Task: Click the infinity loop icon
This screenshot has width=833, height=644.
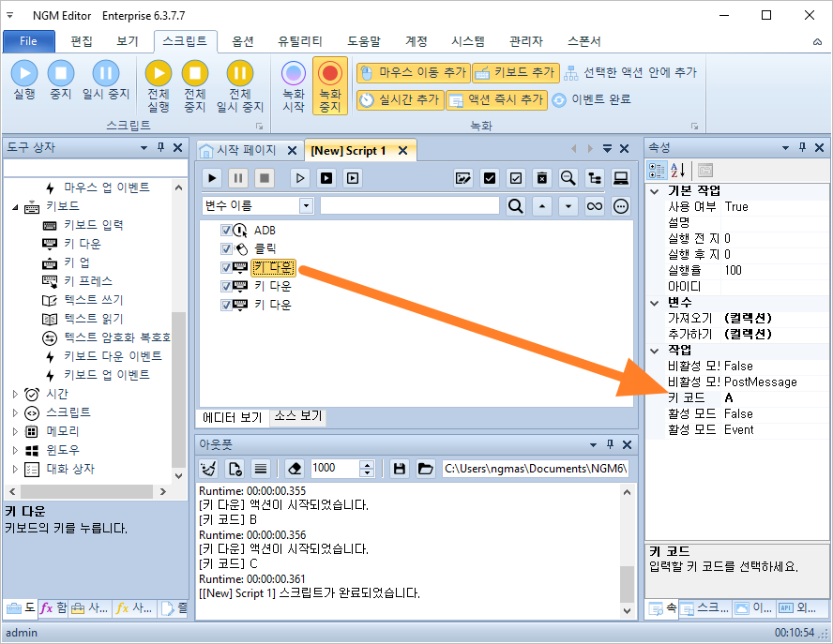Action: pos(595,206)
